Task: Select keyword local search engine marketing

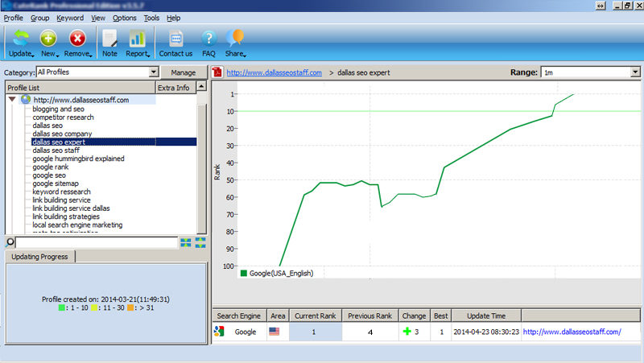Action: (x=77, y=225)
